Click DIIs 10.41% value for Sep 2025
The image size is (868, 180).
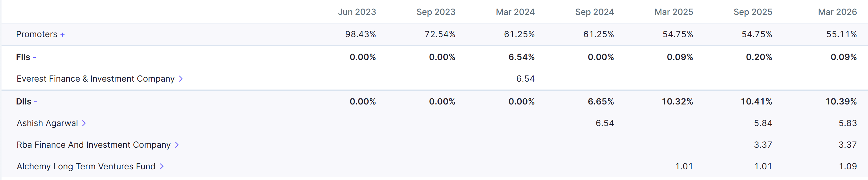click(756, 102)
